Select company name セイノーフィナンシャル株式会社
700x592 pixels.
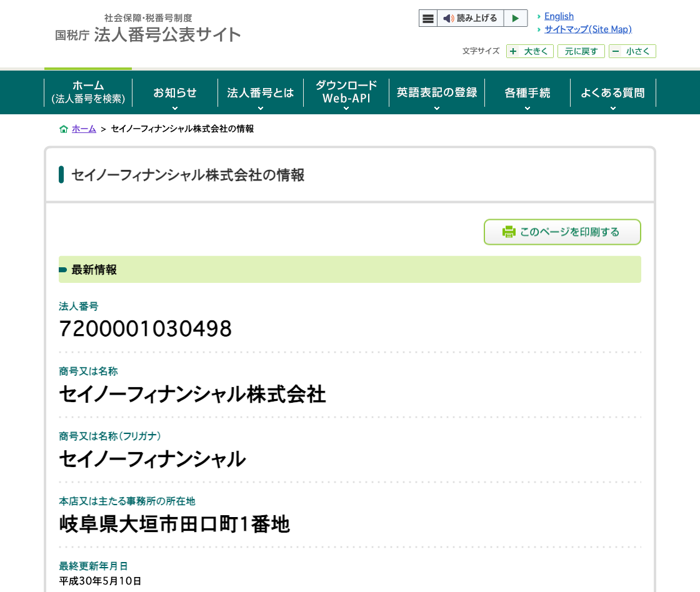pyautogui.click(x=192, y=395)
